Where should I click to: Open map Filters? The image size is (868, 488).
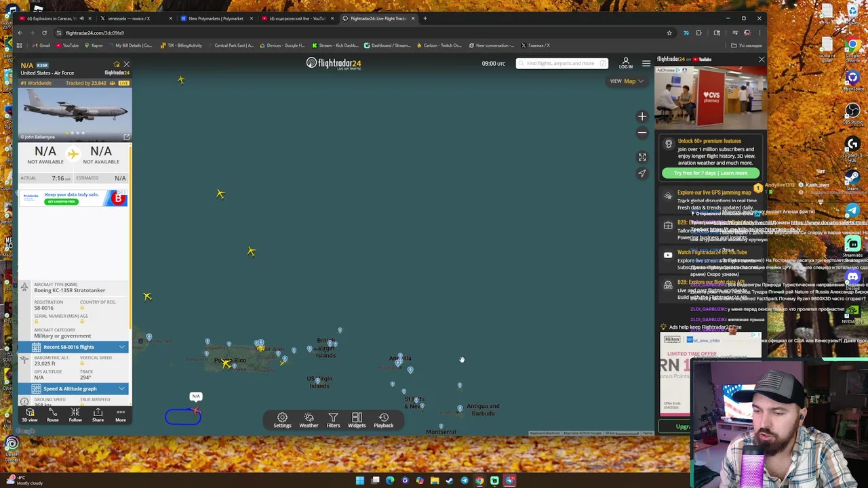(333, 420)
